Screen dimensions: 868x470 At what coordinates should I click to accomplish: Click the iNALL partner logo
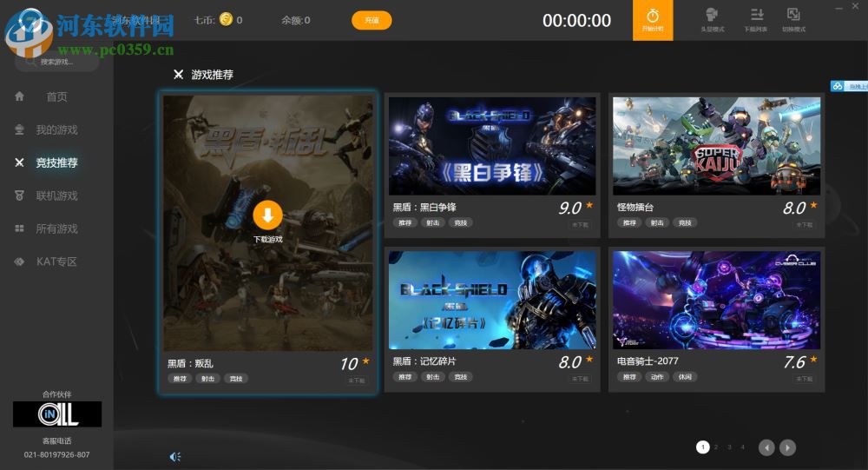pyautogui.click(x=57, y=414)
